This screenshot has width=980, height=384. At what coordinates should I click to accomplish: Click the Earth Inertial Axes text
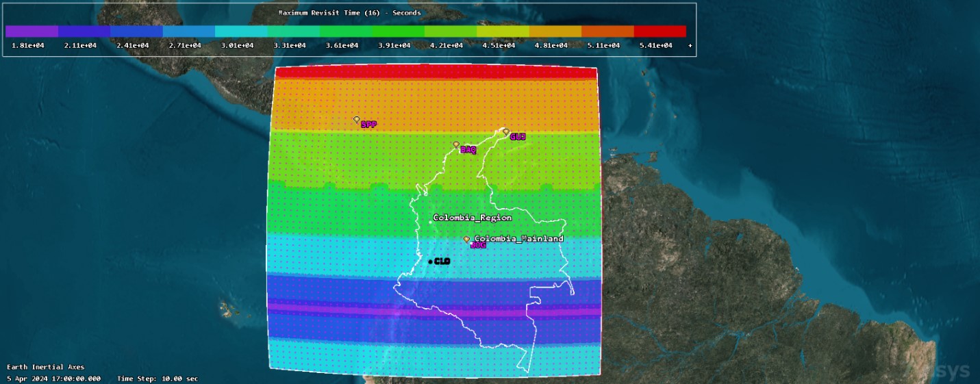(46, 367)
